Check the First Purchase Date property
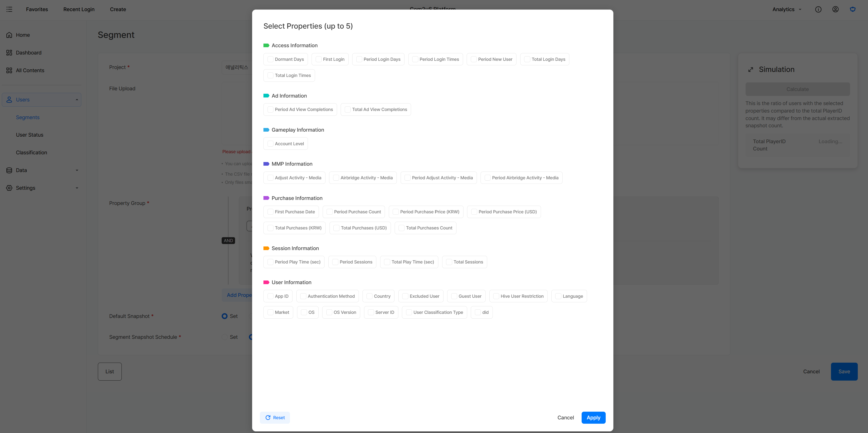 pos(270,212)
